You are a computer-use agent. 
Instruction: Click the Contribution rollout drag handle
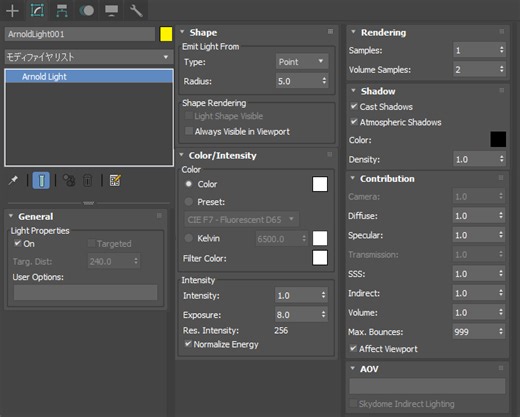coord(501,178)
